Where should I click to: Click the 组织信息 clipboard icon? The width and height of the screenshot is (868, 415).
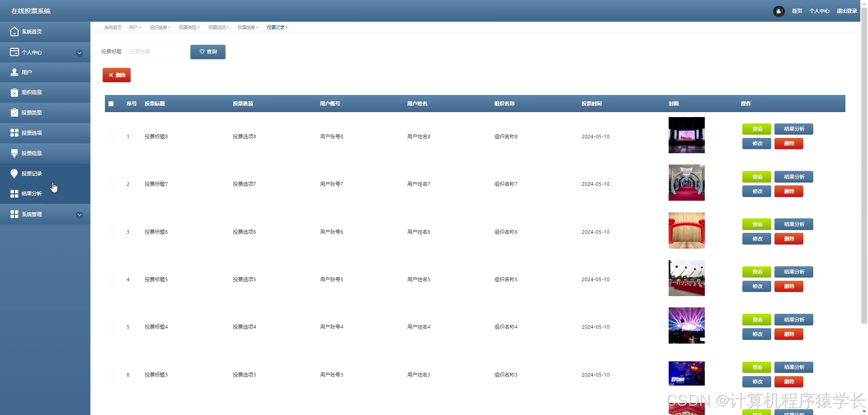tap(14, 92)
